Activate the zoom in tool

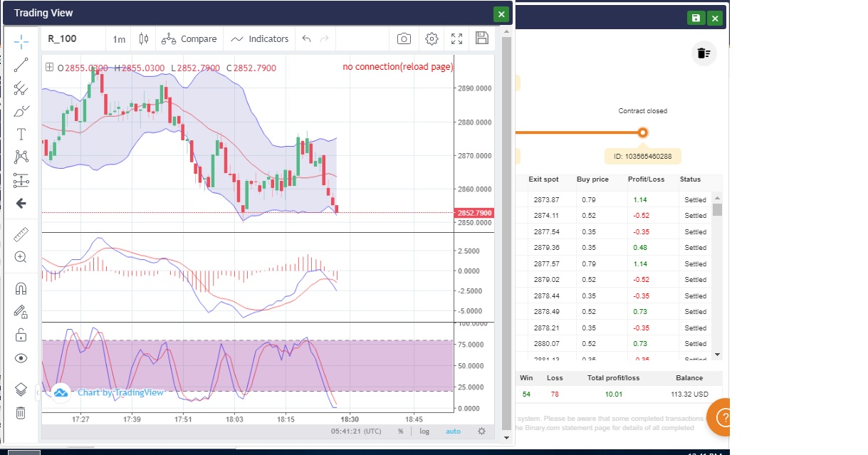tap(21, 257)
